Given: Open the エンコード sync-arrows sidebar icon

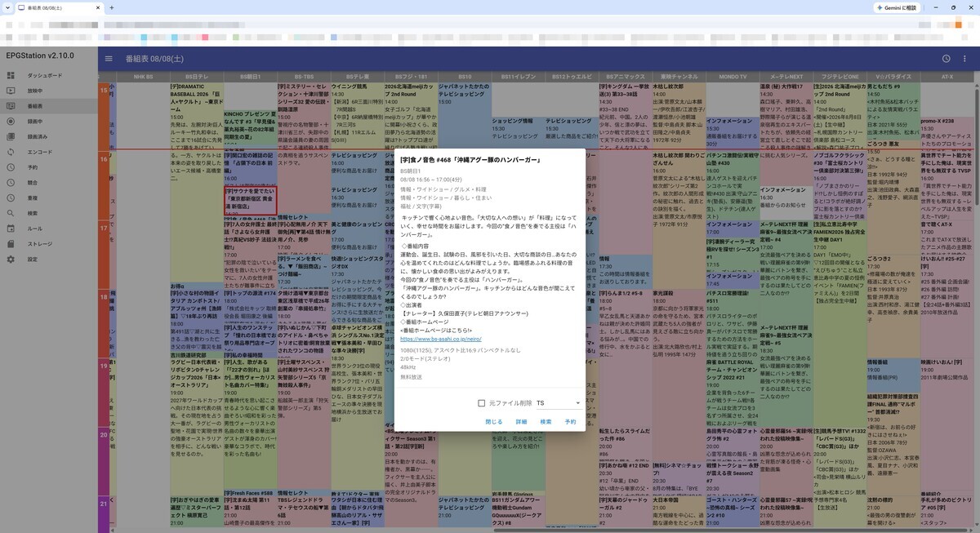Looking at the screenshot, I should [11, 152].
